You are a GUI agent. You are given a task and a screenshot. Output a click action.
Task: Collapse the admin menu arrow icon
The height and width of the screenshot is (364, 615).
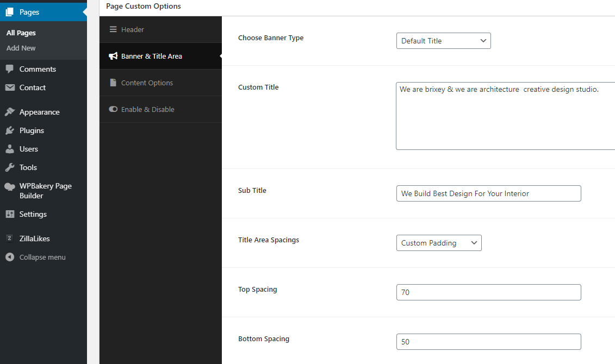coord(10,257)
